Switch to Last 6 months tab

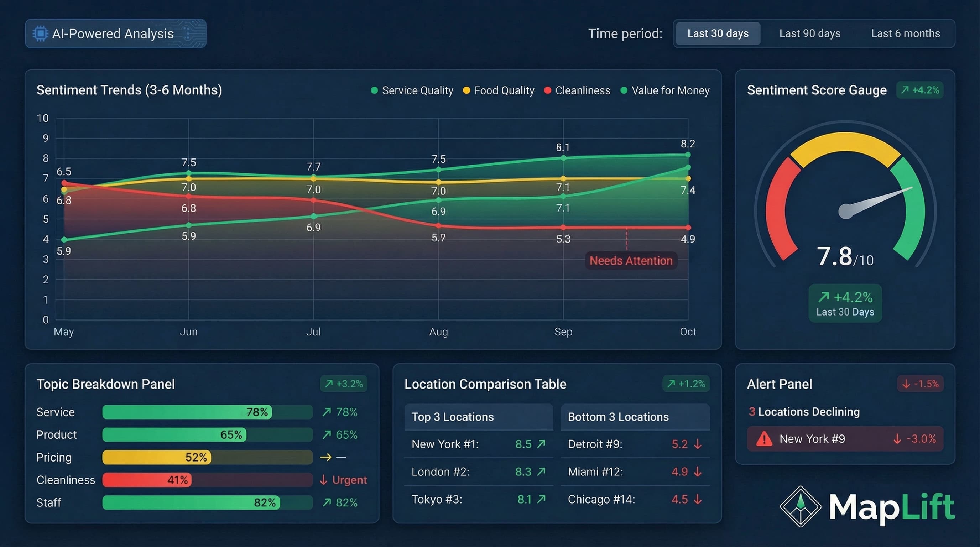point(906,33)
